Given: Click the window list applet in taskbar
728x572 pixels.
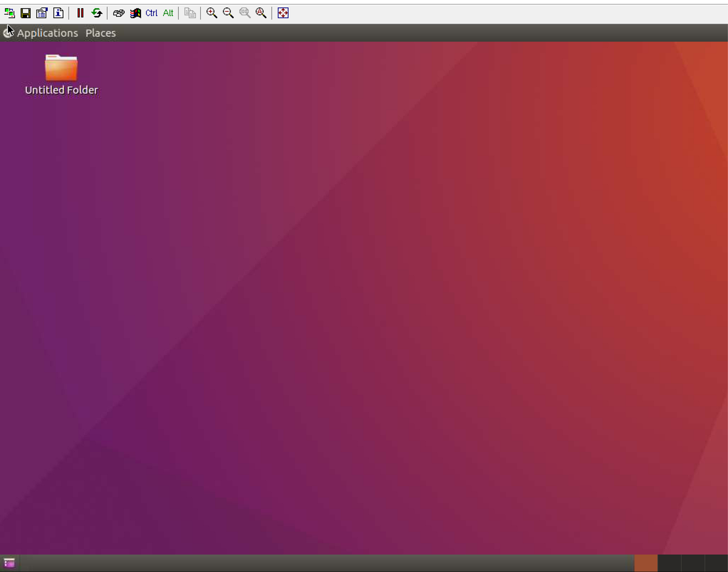Looking at the screenshot, I should point(8,563).
